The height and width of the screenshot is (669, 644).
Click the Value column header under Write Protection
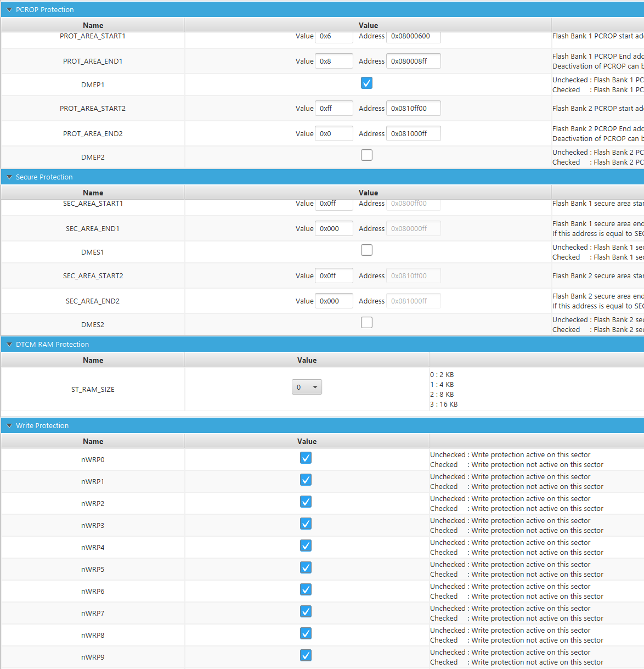point(307,441)
